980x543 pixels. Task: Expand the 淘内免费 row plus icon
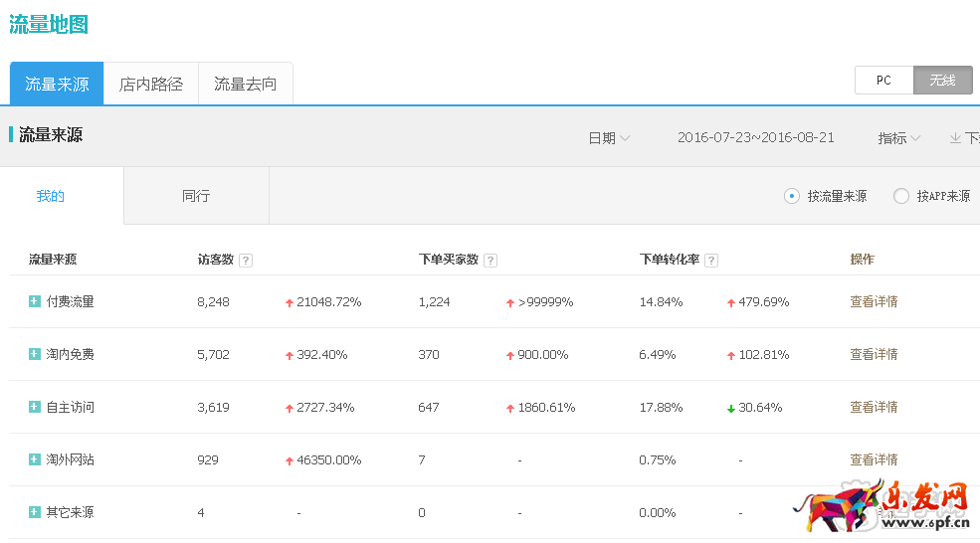[35, 354]
